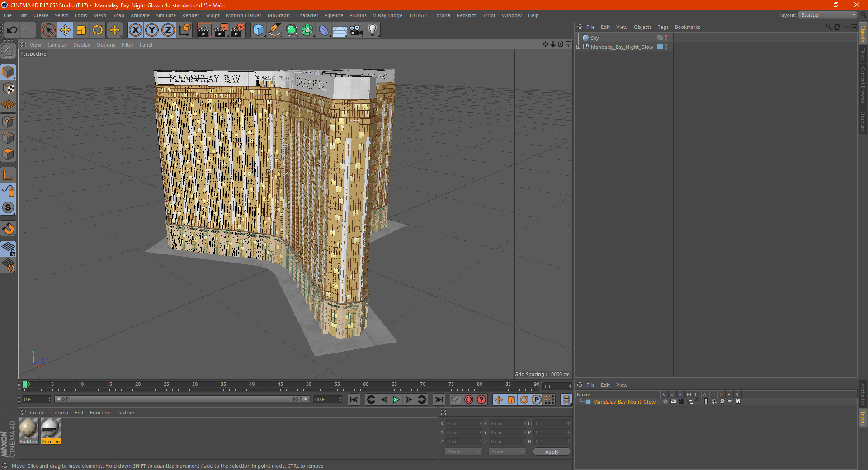
Task: Toggle layer solo for Mandalay_Bay_Night_Glow
Action: (665, 401)
